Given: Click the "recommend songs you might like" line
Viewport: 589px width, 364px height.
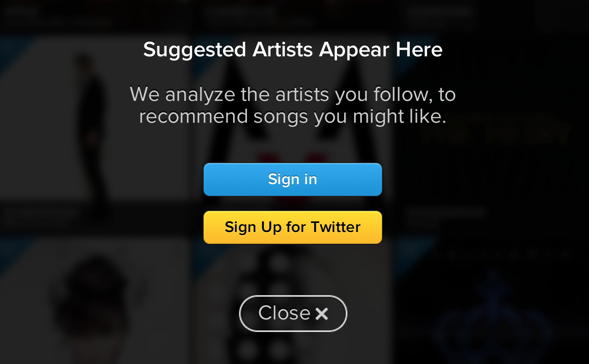Looking at the screenshot, I should [292, 116].
